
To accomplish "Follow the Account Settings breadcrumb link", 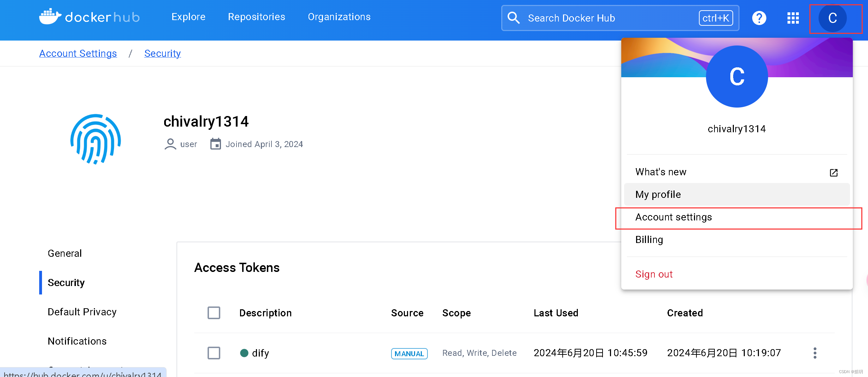I will point(78,53).
